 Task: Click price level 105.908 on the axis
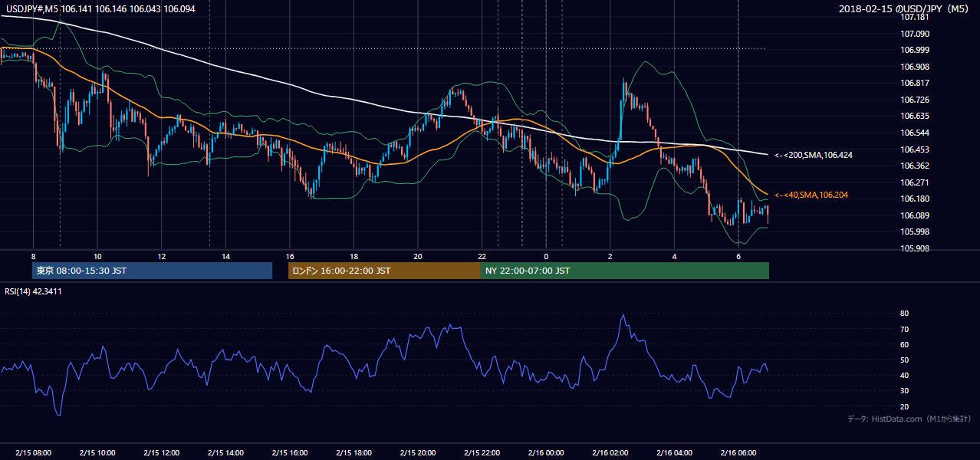(x=914, y=248)
